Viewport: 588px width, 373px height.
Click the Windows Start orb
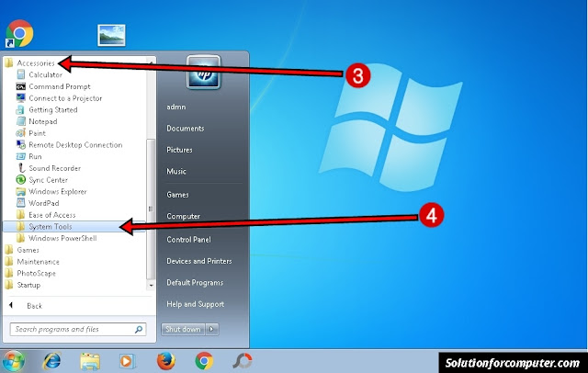tap(14, 361)
